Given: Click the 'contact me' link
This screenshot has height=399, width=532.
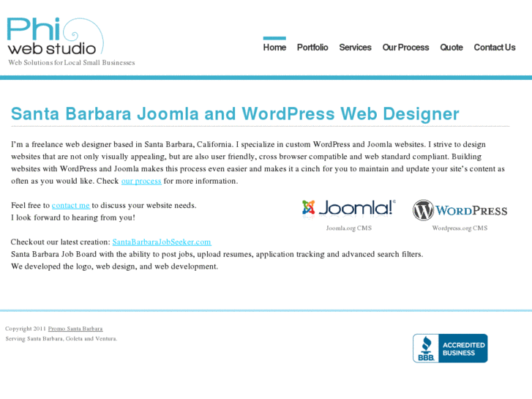Looking at the screenshot, I should point(70,206).
